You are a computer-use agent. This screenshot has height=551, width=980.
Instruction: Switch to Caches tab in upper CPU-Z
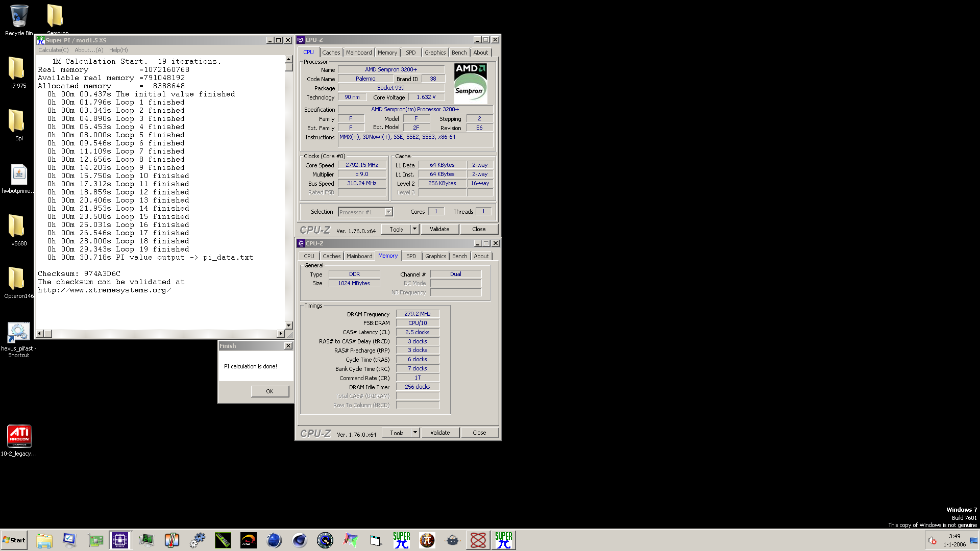pos(331,53)
